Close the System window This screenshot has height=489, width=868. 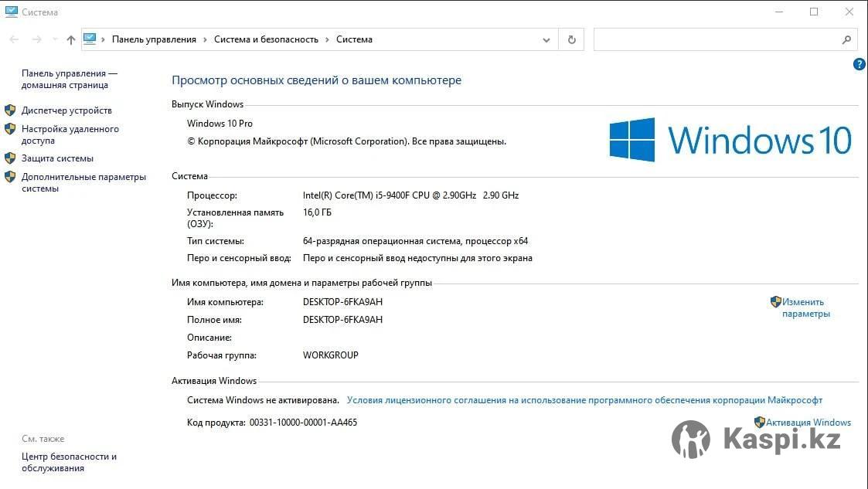click(849, 12)
